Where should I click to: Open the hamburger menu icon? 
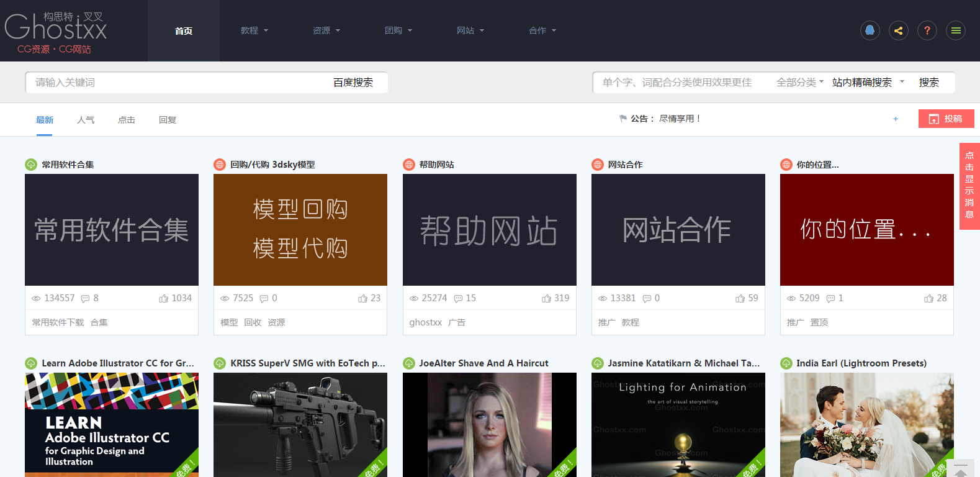coord(955,30)
